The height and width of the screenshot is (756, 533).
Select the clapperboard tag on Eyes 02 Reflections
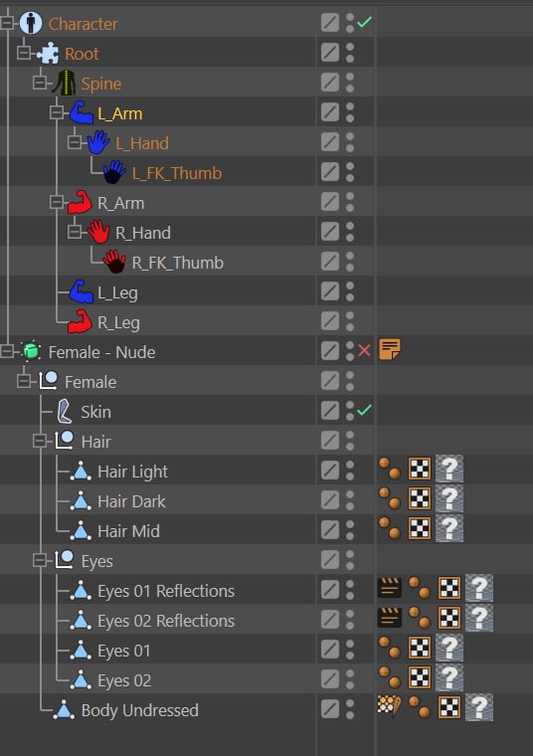pyautogui.click(x=390, y=618)
